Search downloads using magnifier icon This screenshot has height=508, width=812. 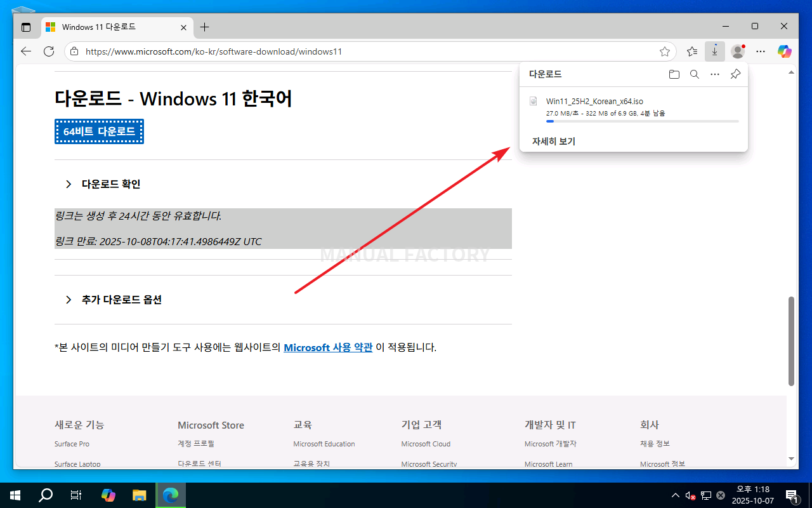coord(695,74)
